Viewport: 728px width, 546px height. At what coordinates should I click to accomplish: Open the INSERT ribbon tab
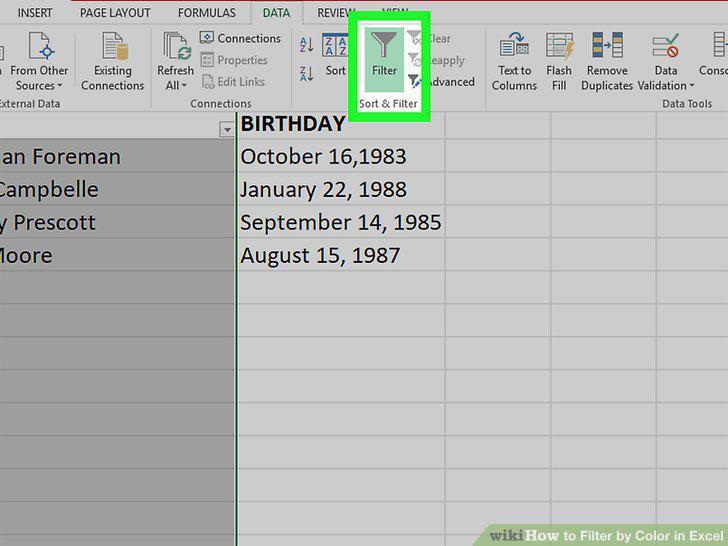pyautogui.click(x=35, y=13)
